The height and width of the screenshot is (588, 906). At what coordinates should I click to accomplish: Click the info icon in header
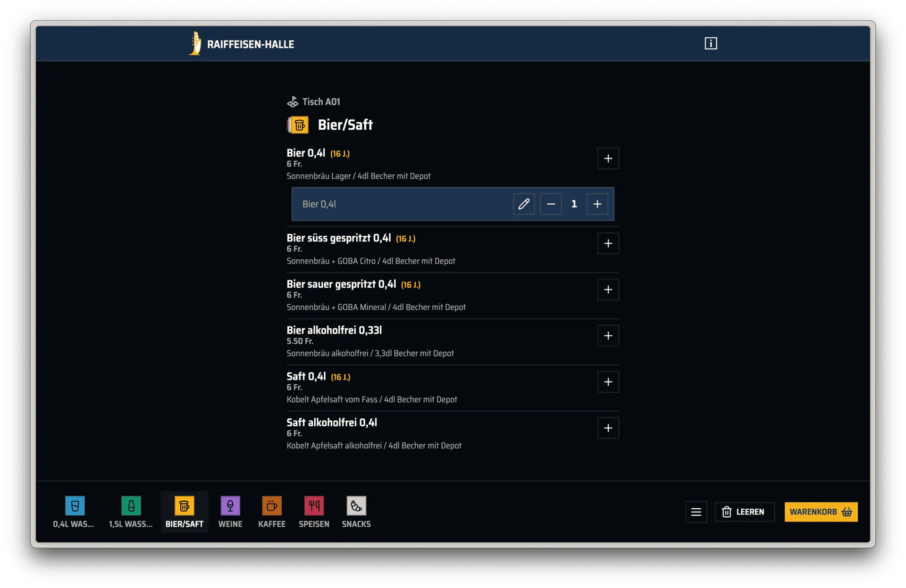[711, 43]
